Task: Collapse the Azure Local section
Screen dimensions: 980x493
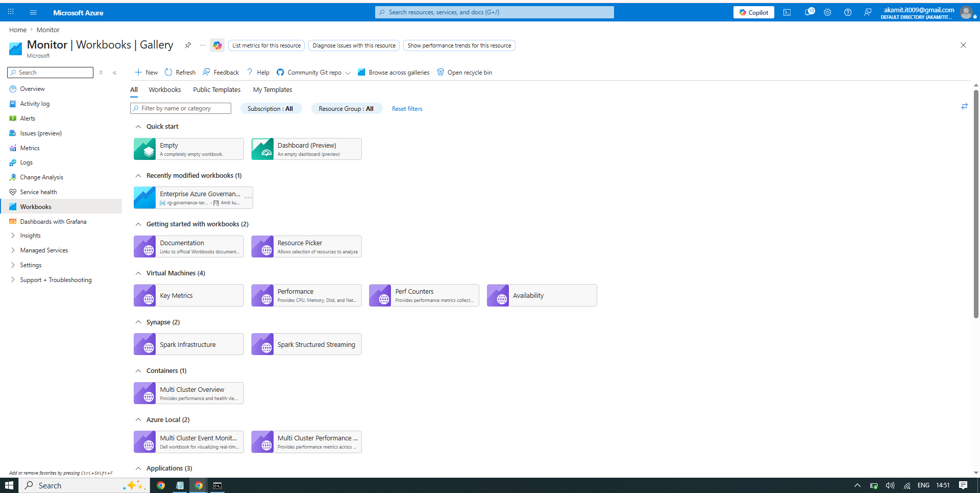Action: click(138, 420)
